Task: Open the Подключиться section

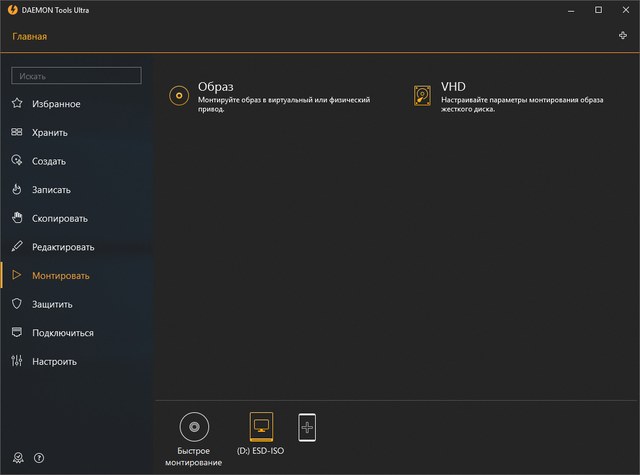Action: coord(62,333)
